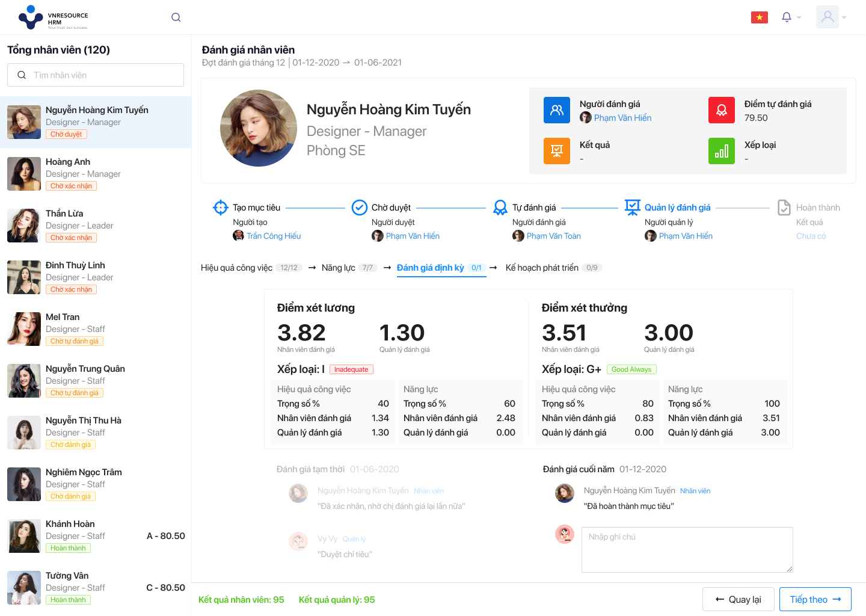Image resolution: width=866 pixels, height=616 pixels.
Task: Select the Tạo mục tiêu step icon
Action: (x=221, y=208)
